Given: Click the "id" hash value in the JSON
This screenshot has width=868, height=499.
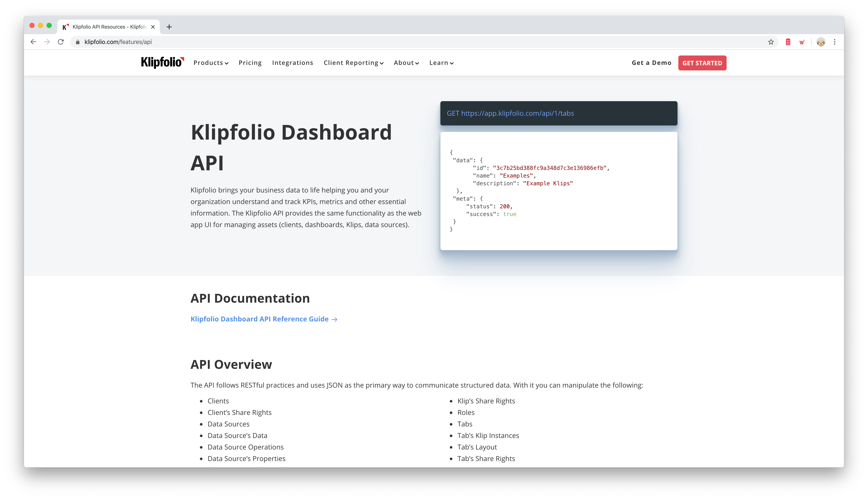Looking at the screenshot, I should point(549,168).
